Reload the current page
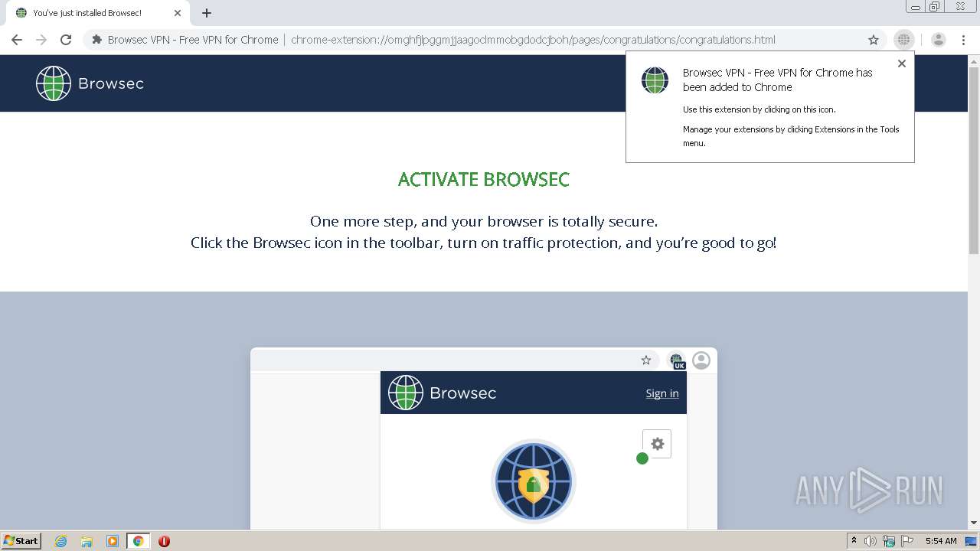 66,40
